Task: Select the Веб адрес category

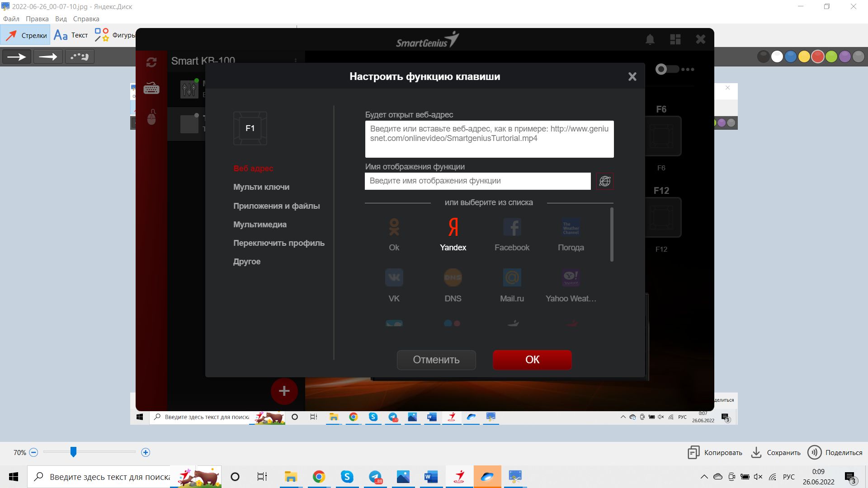Action: click(253, 169)
